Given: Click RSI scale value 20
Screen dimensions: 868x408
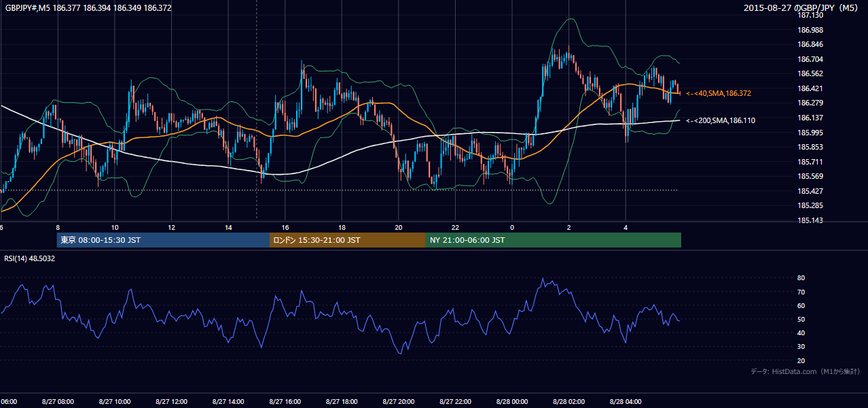Looking at the screenshot, I should click(x=801, y=360).
